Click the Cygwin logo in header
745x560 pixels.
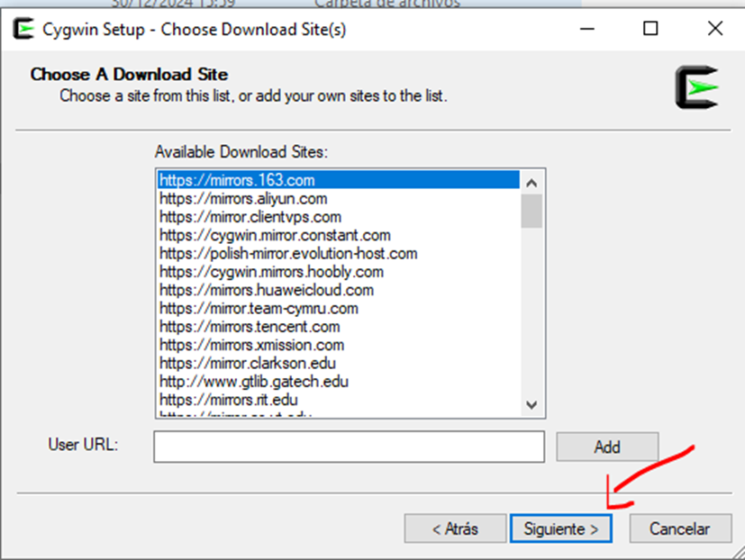pos(697,87)
